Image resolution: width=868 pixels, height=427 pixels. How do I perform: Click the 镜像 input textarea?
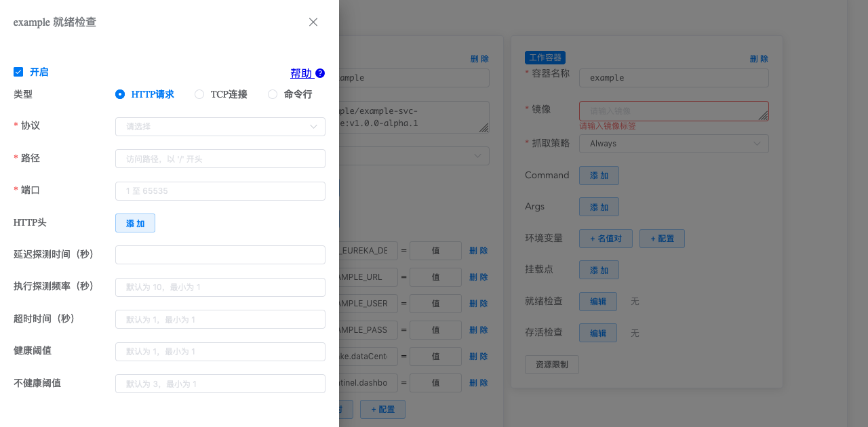674,111
